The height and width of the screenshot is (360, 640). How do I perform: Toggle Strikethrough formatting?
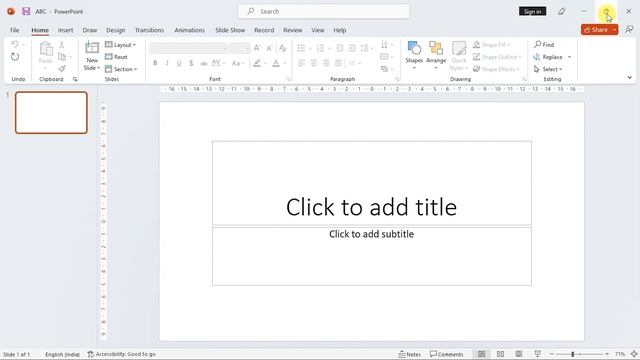(x=203, y=63)
